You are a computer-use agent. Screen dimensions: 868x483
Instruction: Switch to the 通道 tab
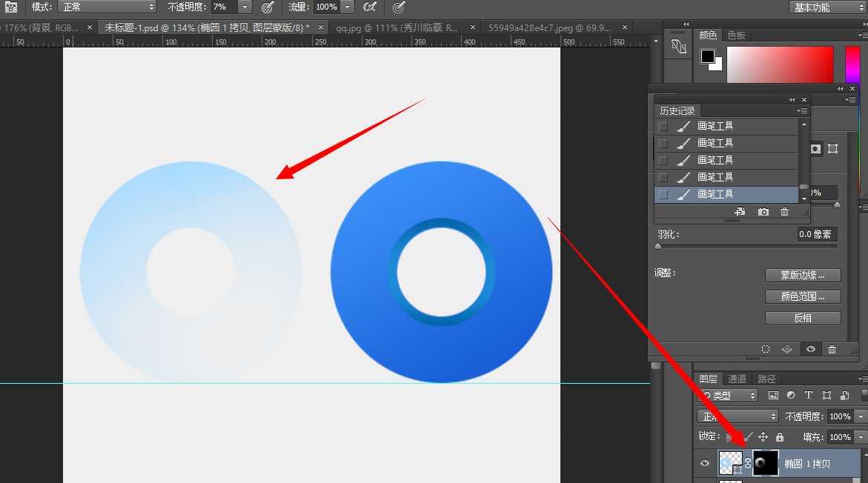coord(737,379)
